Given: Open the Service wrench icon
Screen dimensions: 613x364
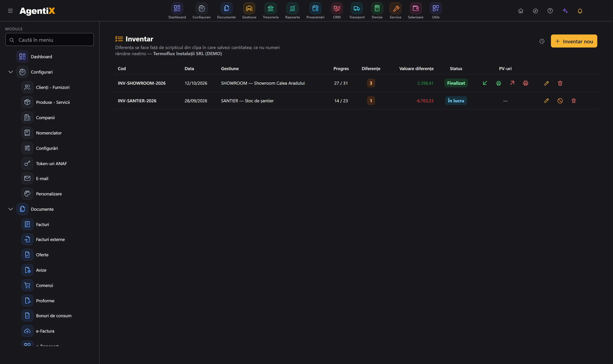Looking at the screenshot, I should 395,8.
